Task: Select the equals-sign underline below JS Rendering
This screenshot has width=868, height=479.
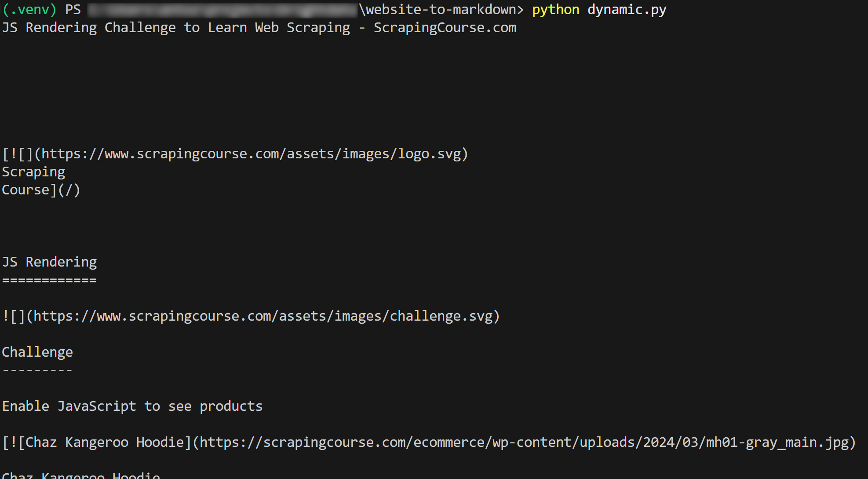Action: point(49,280)
